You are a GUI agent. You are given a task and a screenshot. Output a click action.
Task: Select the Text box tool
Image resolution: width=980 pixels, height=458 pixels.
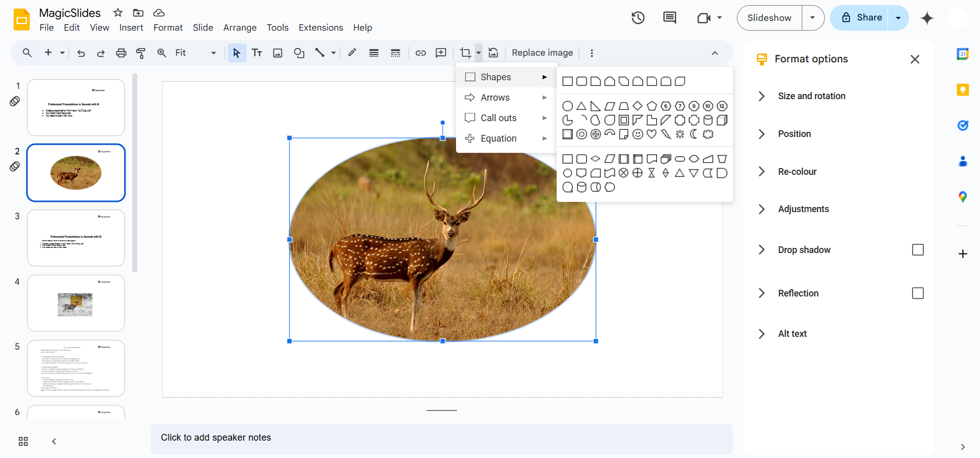tap(257, 53)
